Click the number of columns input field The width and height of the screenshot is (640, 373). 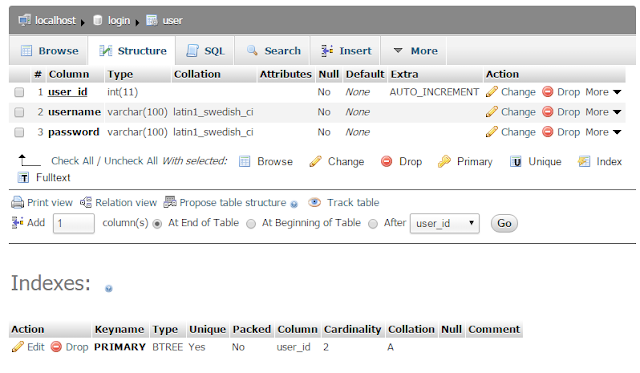(x=74, y=223)
